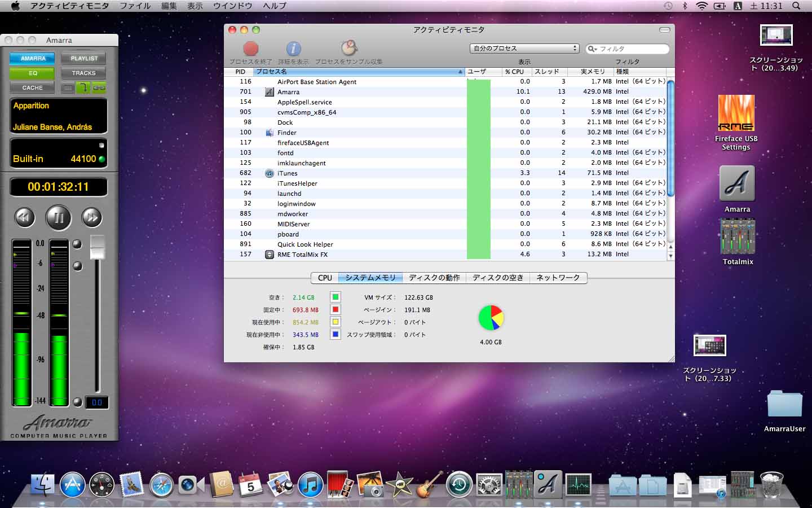Viewport: 812px width, 508px height.
Task: Select the RME TotalMix FX process row
Action: [x=445, y=255]
